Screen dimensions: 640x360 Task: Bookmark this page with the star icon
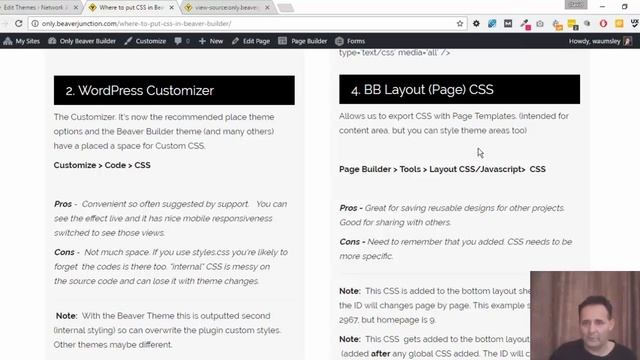click(460, 23)
